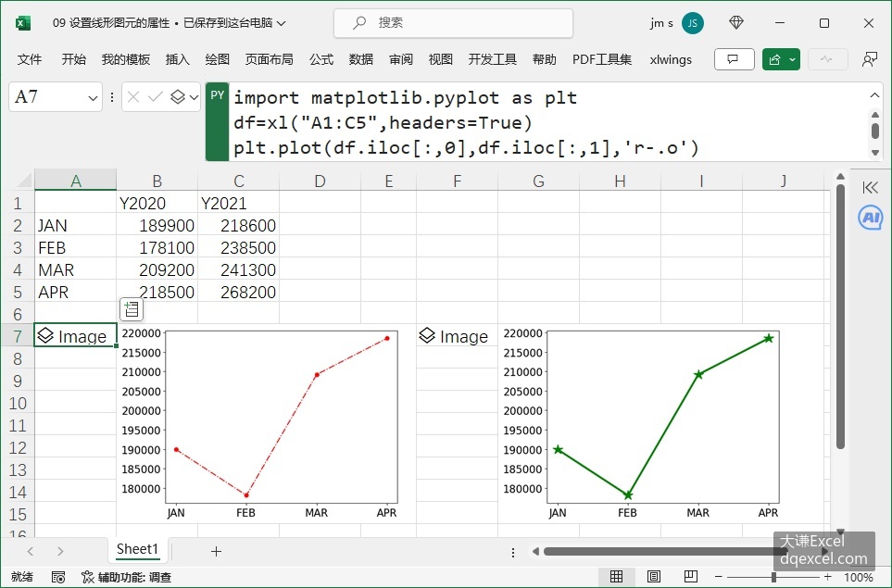Viewport: 892px width, 588px height.
Task: Click scroll left arrow of horizontal scrollbar
Action: pyautogui.click(x=535, y=551)
